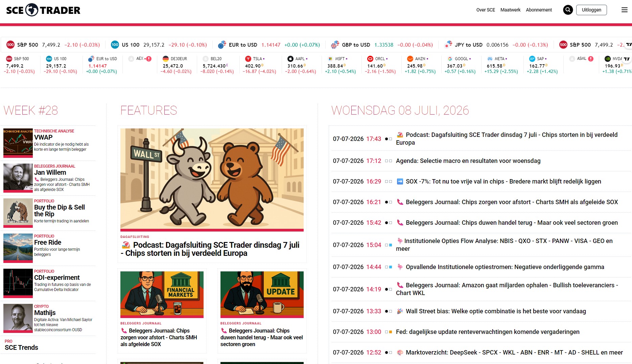Open Institutionele Opties Flow Analyse row
The width and height of the screenshot is (632, 364).
504,245
